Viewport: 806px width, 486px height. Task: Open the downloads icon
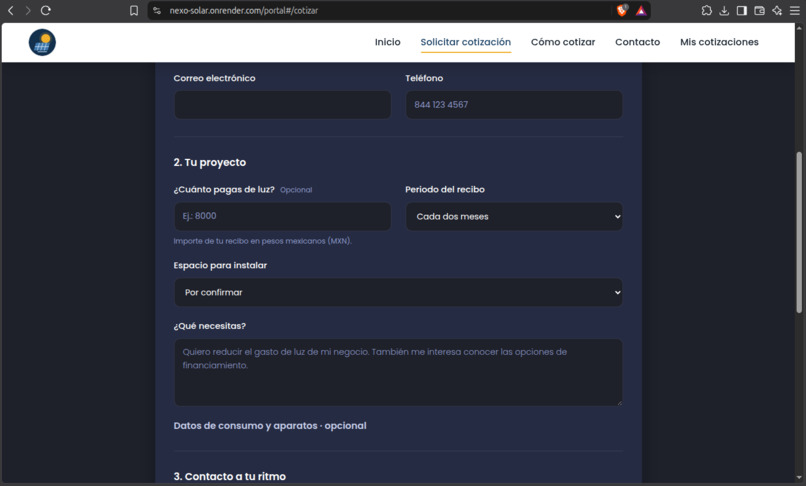pos(724,10)
